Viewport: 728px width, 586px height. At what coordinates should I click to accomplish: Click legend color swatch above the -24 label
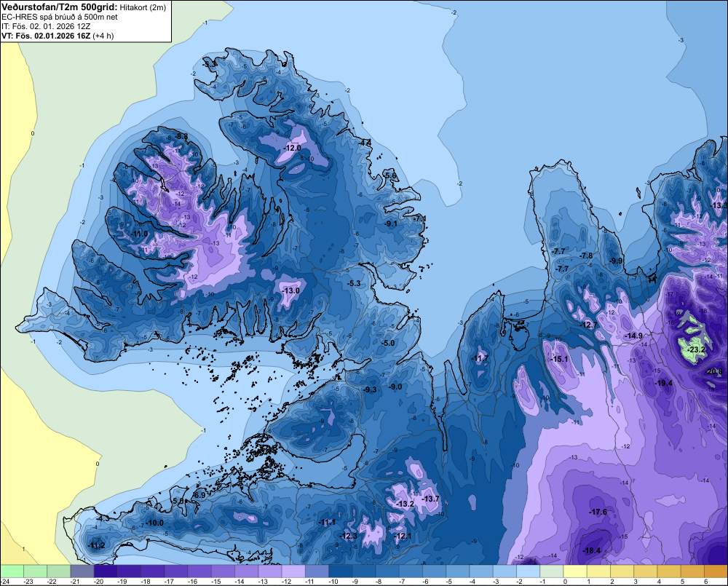pos(12,571)
